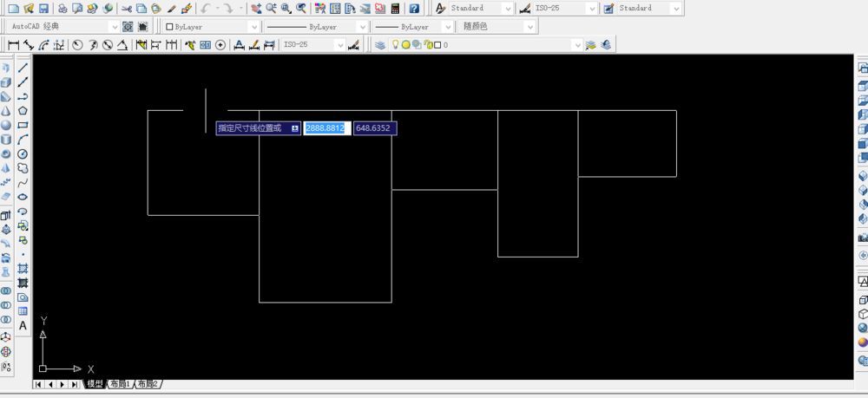
Task: Toggle layer freeze sun icon
Action: coord(405,45)
